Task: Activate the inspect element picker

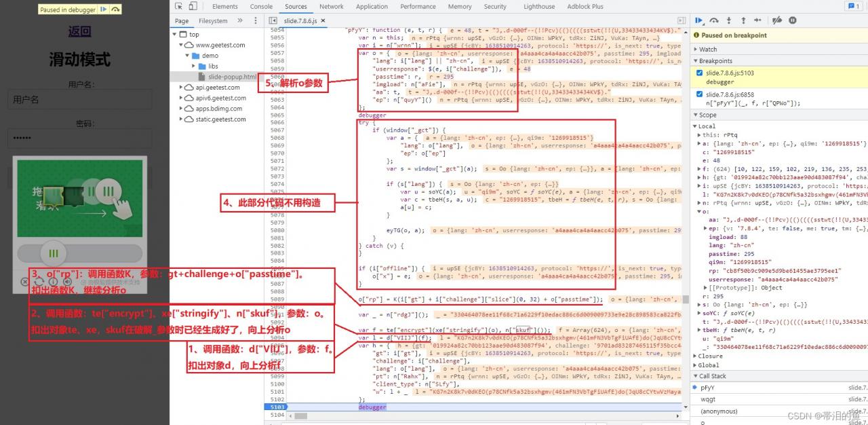Action: pyautogui.click(x=178, y=6)
